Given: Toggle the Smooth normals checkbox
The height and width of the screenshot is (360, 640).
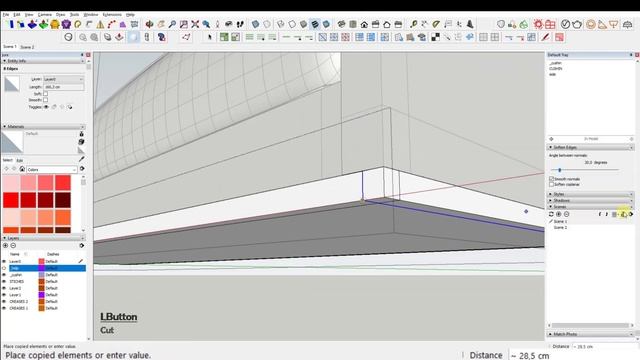Looking at the screenshot, I should [x=551, y=179].
